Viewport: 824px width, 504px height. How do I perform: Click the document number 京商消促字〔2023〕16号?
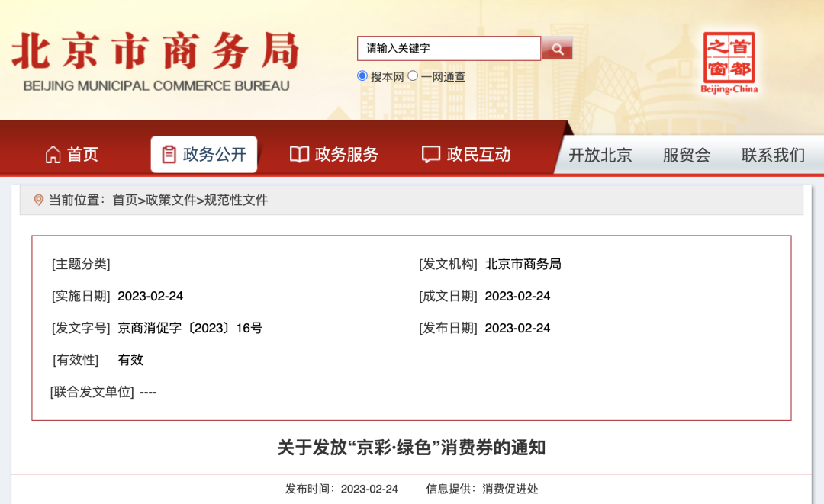(x=190, y=329)
